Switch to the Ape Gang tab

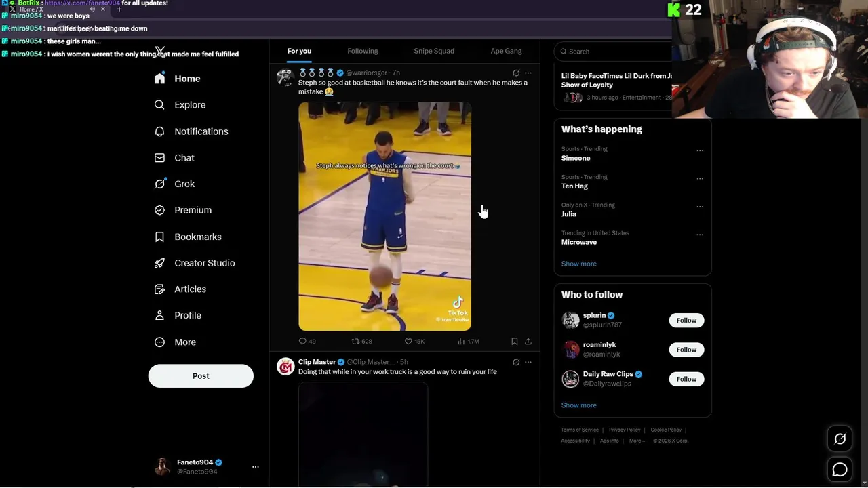tap(506, 51)
